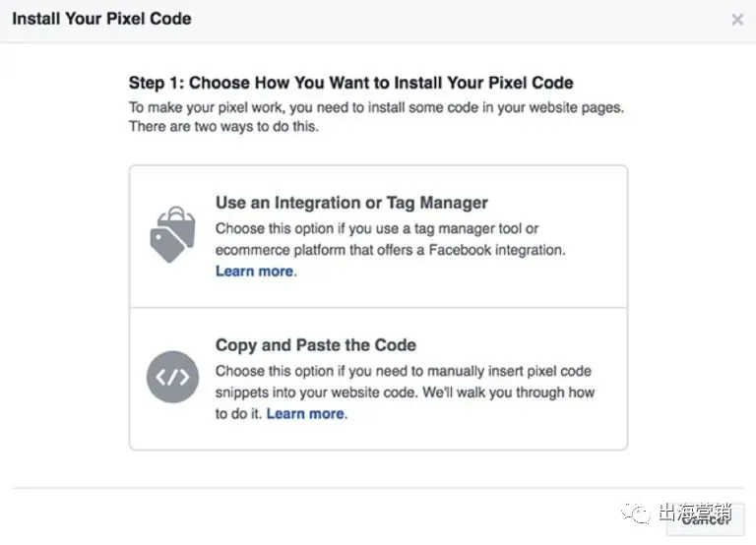The image size is (756, 545).
Task: Select the Use an Integration or Tag Manager heading
Action: tap(351, 203)
